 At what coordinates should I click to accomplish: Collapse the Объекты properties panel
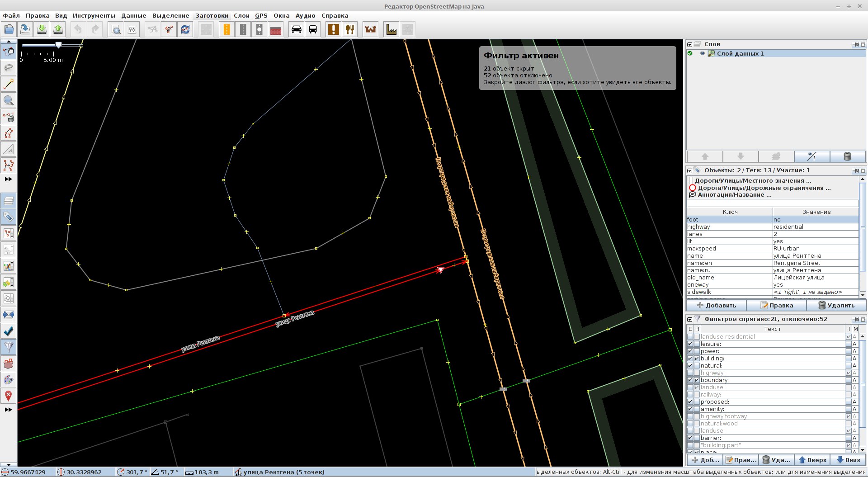[689, 170]
